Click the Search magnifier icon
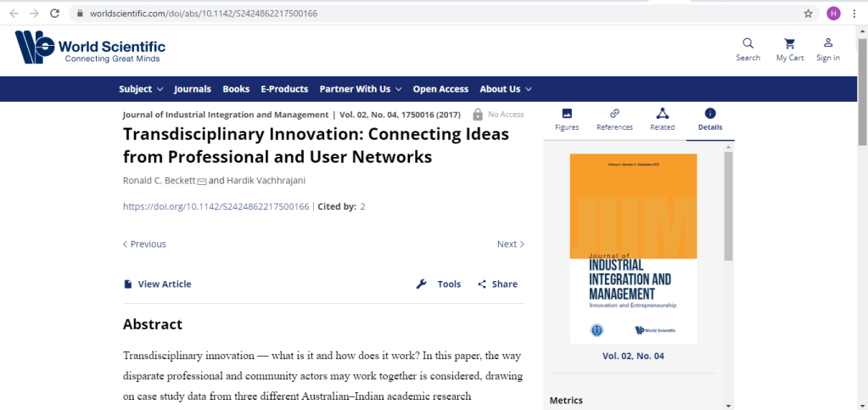This screenshot has width=868, height=410. pyautogui.click(x=748, y=43)
